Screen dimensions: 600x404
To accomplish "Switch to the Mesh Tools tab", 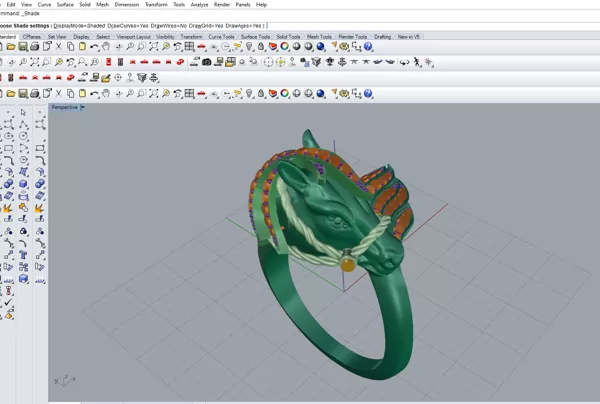I will pos(319,37).
